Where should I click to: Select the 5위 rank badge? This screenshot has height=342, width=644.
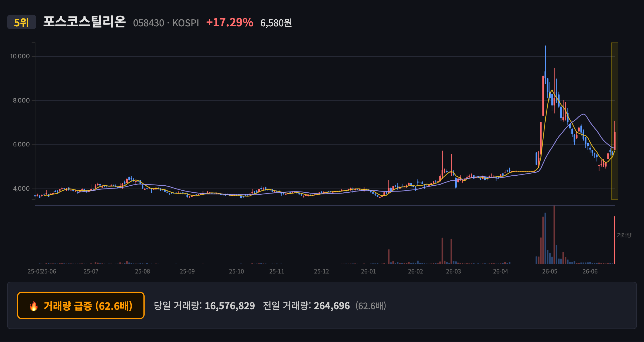pyautogui.click(x=22, y=22)
